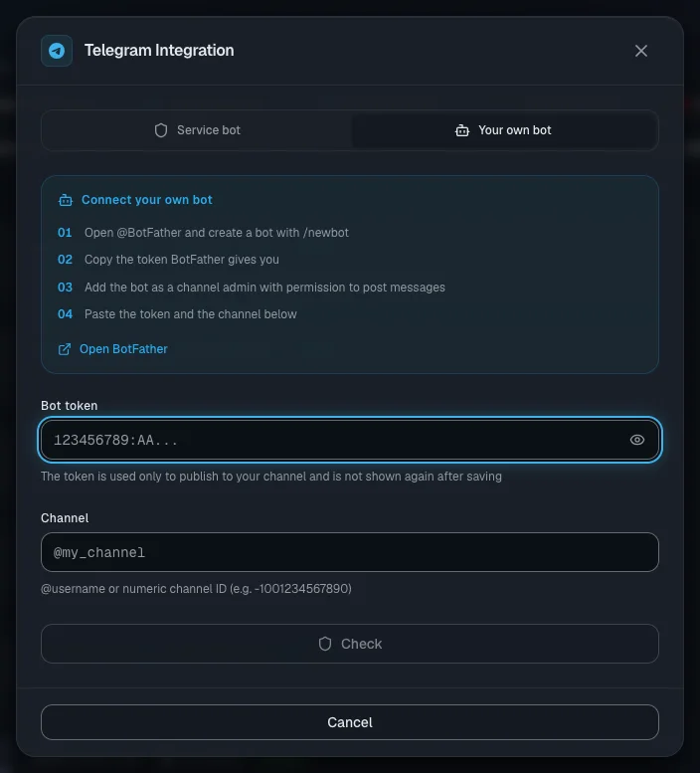This screenshot has height=773, width=700.
Task: Click step 02 Copy the token text
Action: [181, 260]
